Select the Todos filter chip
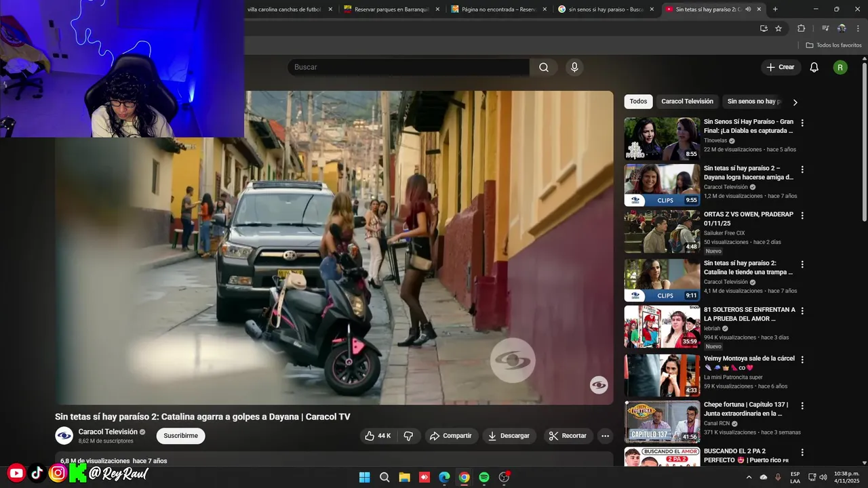Viewport: 868px width, 488px height. point(638,102)
